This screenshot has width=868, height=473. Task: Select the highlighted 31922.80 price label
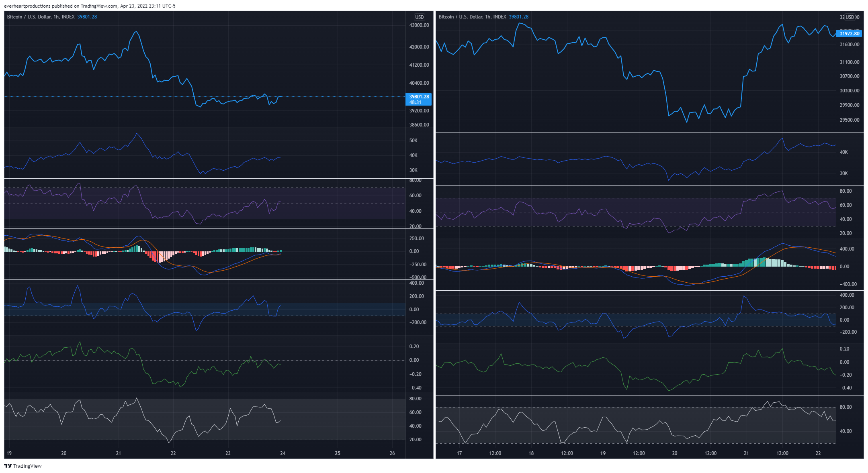(x=850, y=34)
